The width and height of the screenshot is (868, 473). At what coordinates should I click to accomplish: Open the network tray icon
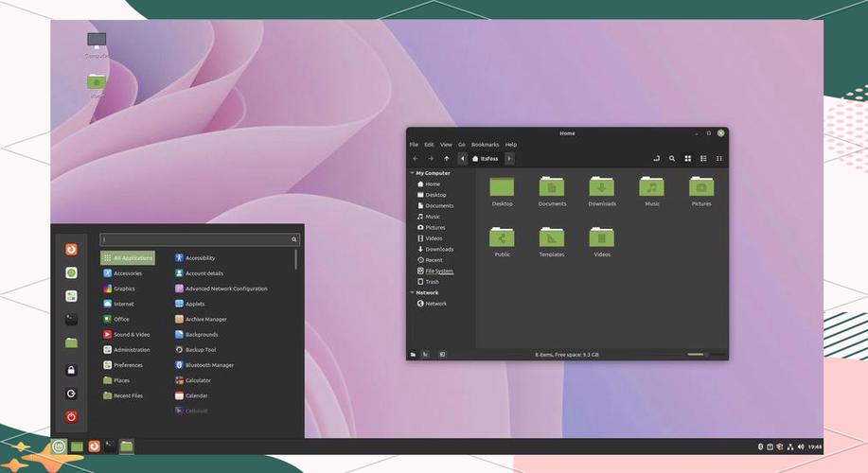click(790, 447)
